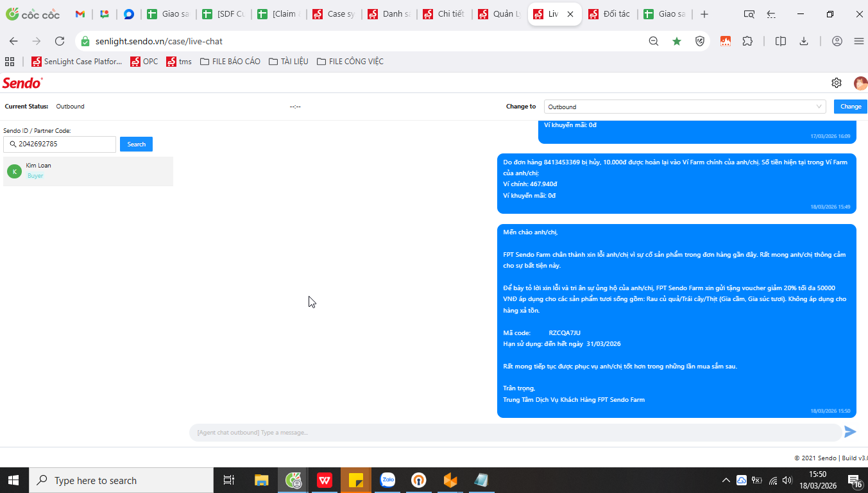Go back with the browser back arrow
Image resolution: width=868 pixels, height=493 pixels.
click(13, 41)
